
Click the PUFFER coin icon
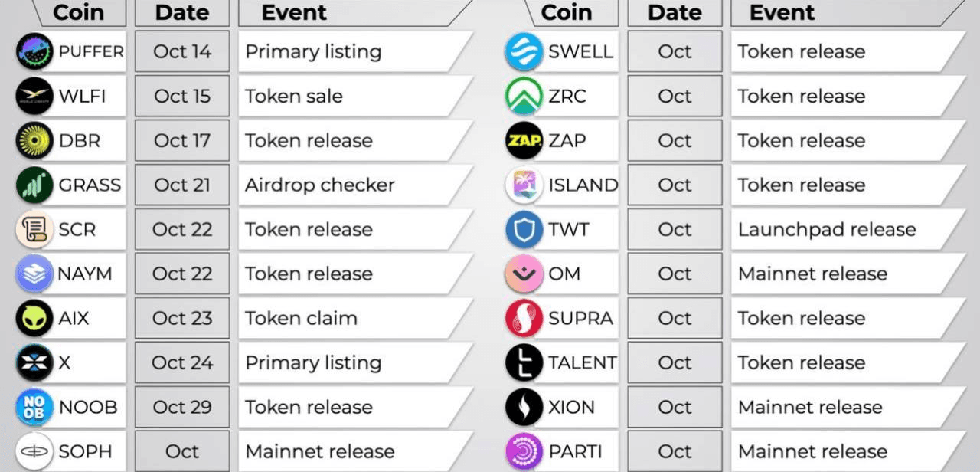[34, 51]
